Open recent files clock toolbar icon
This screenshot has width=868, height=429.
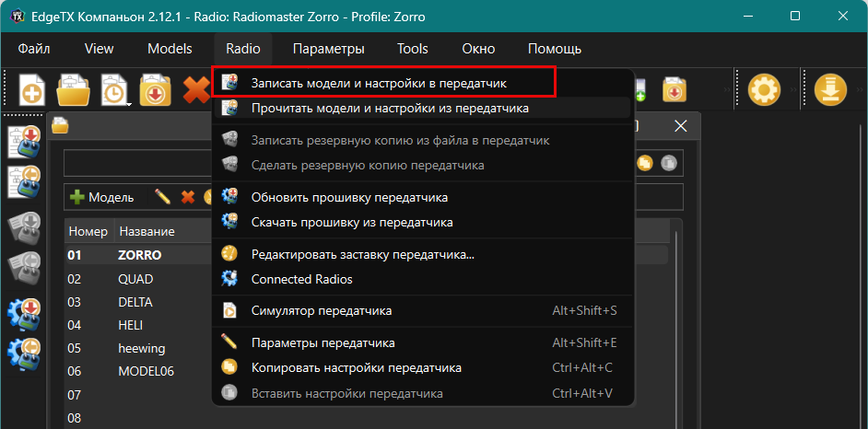tap(114, 89)
